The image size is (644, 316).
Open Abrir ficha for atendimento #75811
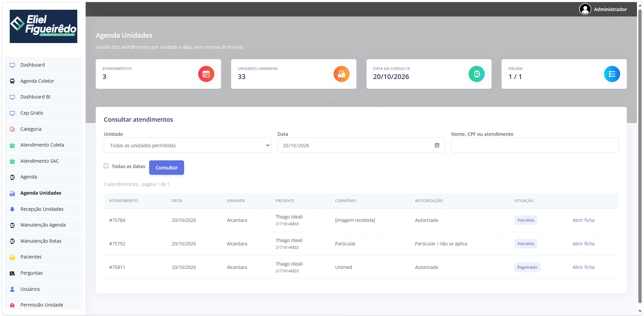pos(584,267)
